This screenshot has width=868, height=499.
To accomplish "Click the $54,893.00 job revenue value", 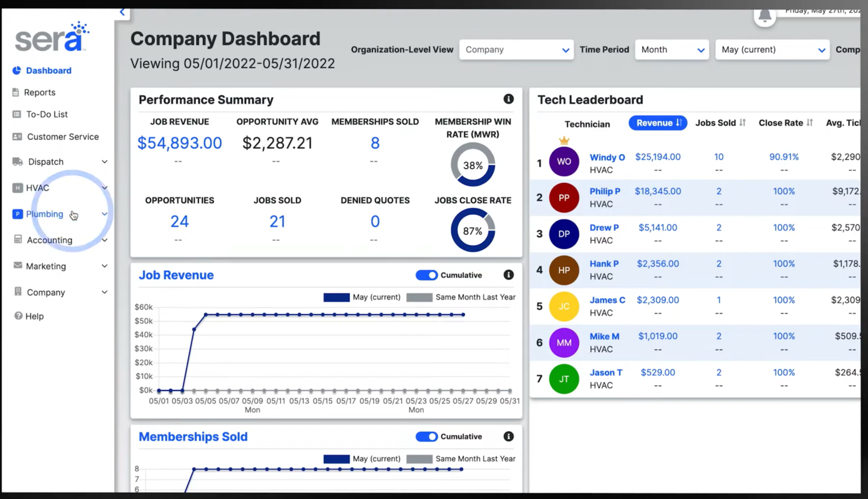I will pyautogui.click(x=179, y=143).
